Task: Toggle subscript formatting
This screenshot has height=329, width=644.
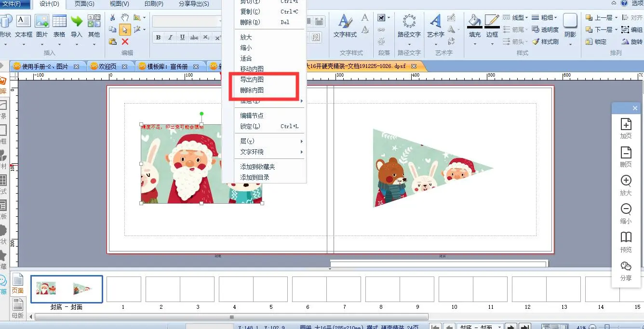Action: (206, 38)
